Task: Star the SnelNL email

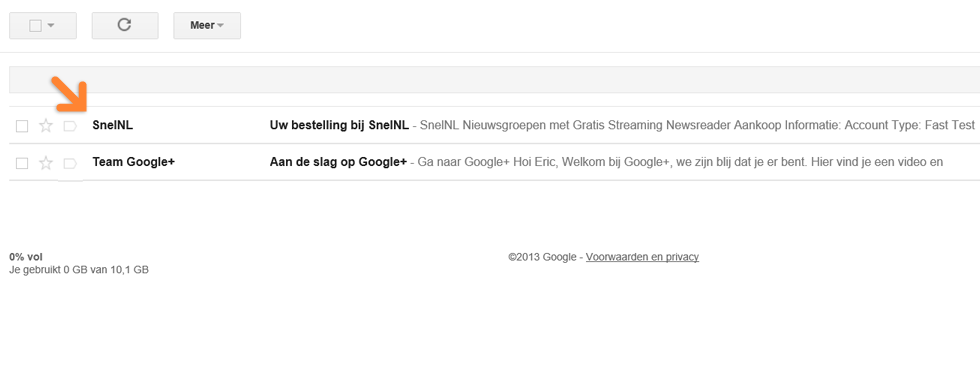Action: click(46, 126)
